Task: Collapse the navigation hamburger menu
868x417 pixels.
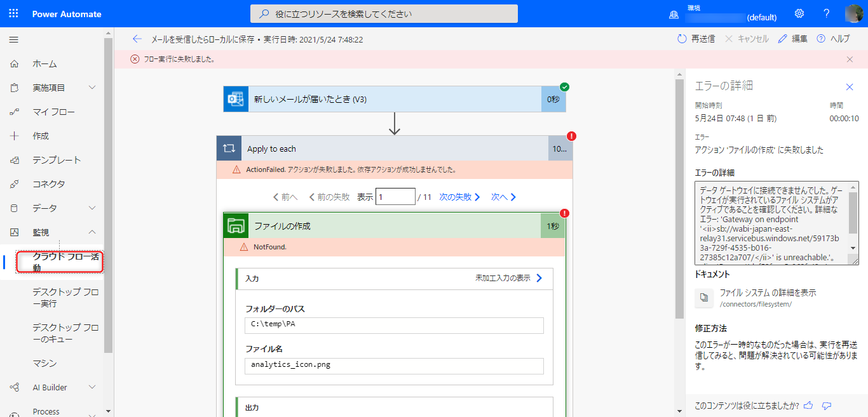Action: [x=13, y=39]
